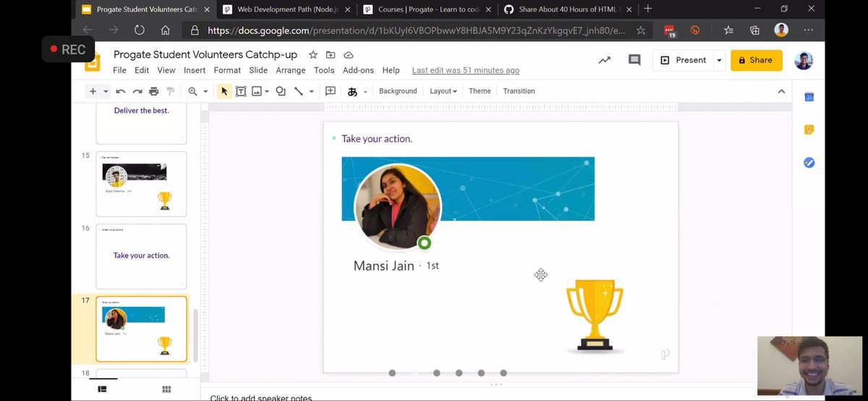
Task: Click the Transition button
Action: pos(519,91)
